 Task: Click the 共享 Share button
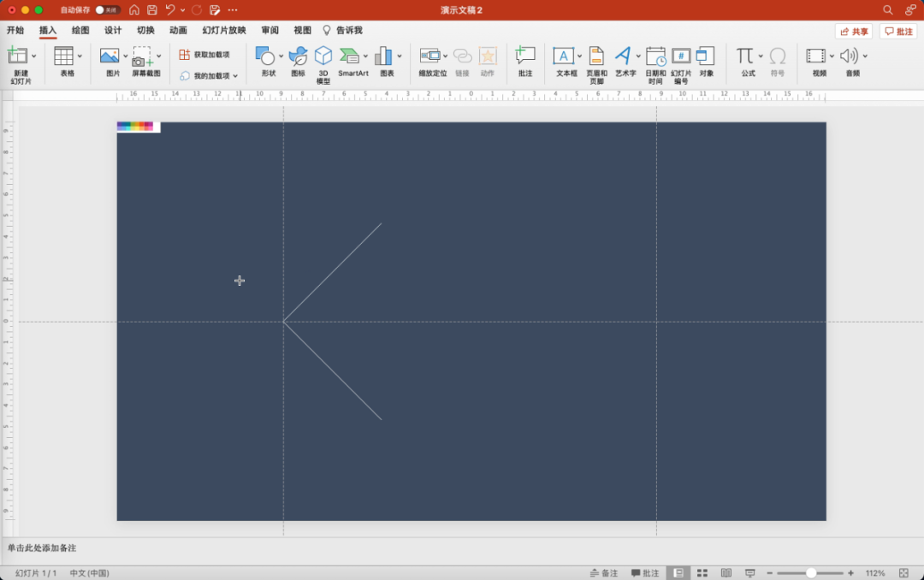[854, 32]
